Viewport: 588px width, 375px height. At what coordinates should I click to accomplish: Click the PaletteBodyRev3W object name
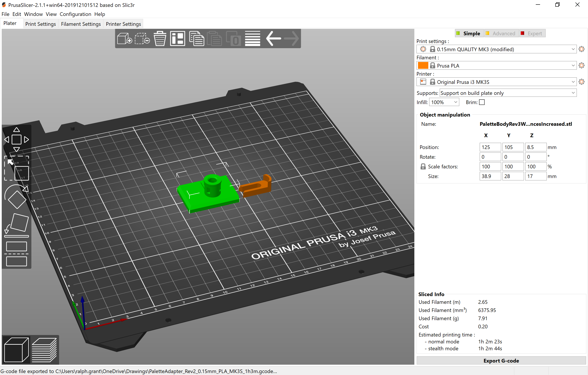tap(525, 124)
